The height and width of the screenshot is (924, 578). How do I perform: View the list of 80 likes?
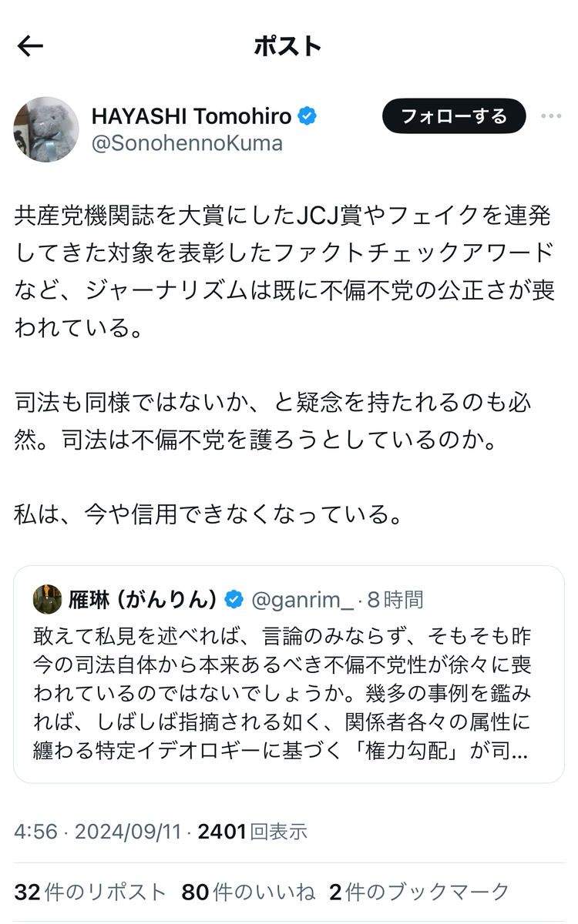tap(248, 892)
